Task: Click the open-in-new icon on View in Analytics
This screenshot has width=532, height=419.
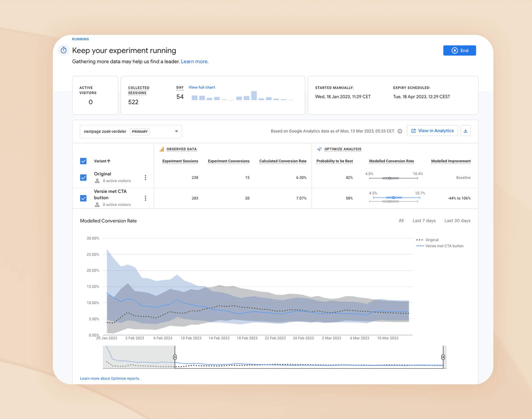Action: [x=413, y=131]
